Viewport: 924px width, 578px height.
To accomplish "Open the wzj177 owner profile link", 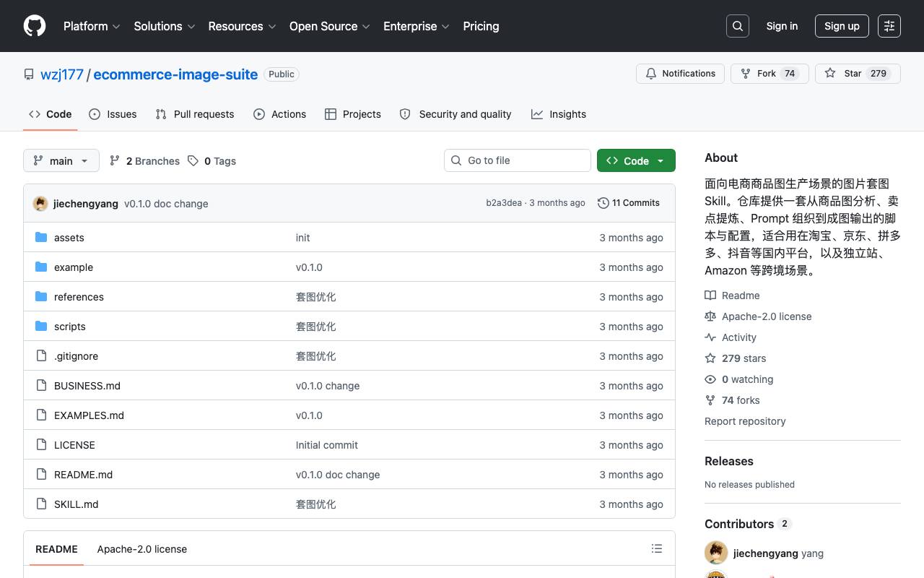I will pos(62,74).
